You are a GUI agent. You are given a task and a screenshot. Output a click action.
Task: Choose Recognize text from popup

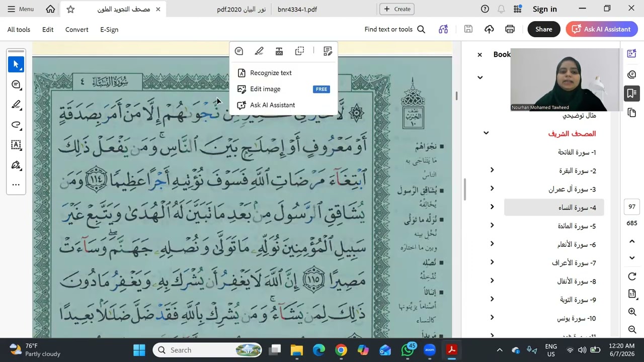[283, 73]
